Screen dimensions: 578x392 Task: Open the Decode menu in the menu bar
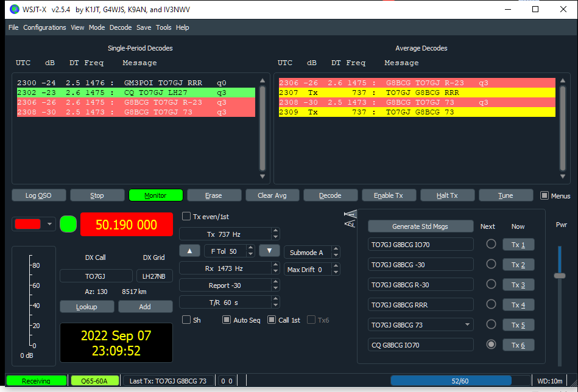click(121, 27)
